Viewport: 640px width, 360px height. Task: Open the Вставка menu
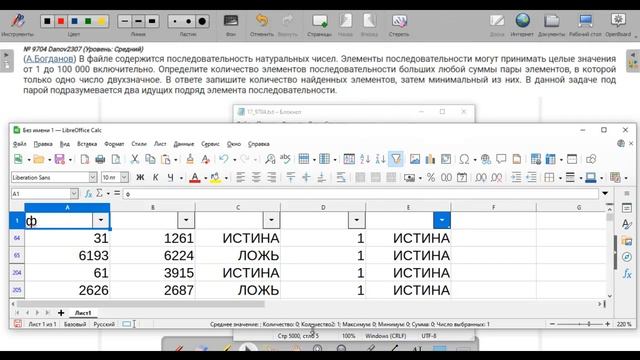click(87, 144)
